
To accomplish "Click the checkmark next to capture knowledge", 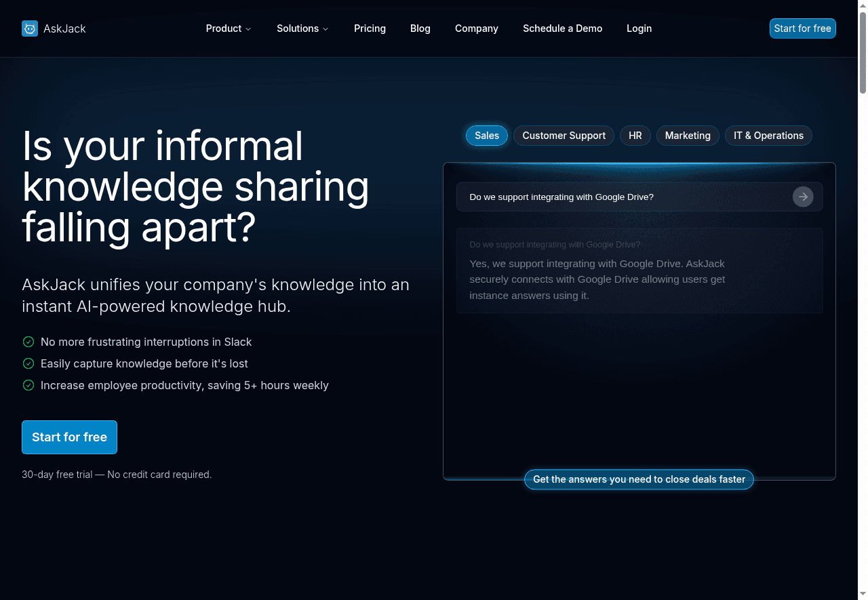I will pyautogui.click(x=28, y=363).
